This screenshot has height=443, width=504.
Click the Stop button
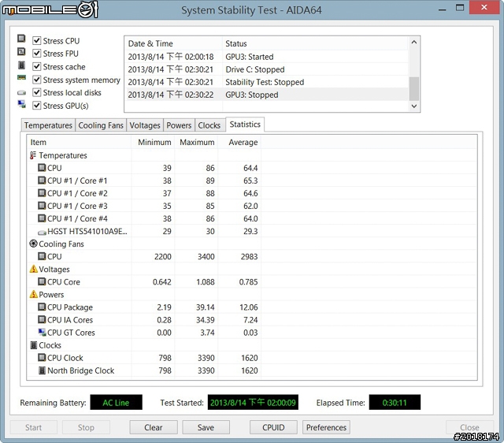pos(86,427)
